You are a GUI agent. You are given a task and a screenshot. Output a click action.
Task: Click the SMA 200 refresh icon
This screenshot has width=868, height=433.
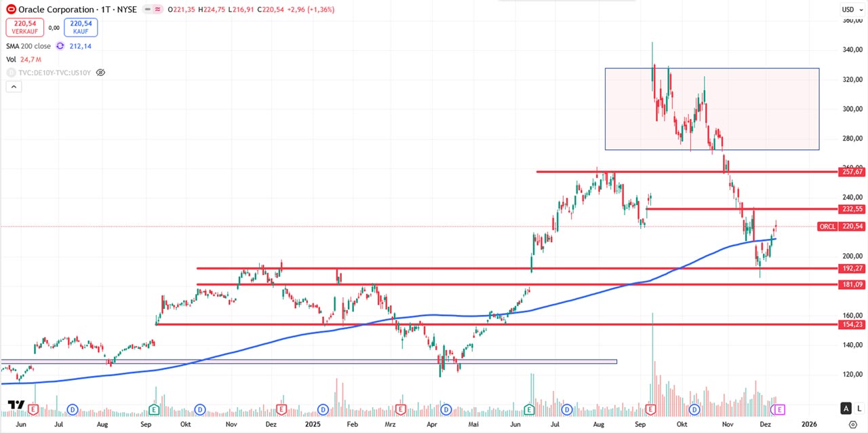[60, 46]
